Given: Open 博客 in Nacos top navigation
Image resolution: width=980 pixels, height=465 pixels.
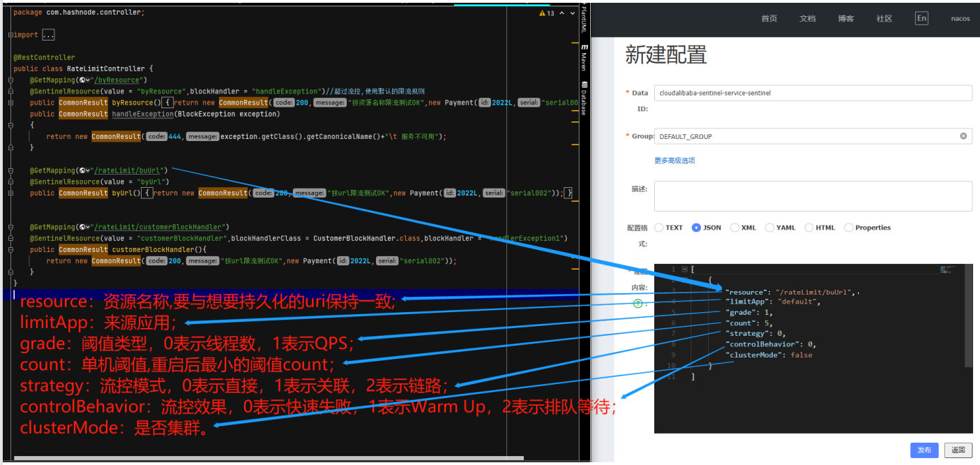Looking at the screenshot, I should pos(846,19).
